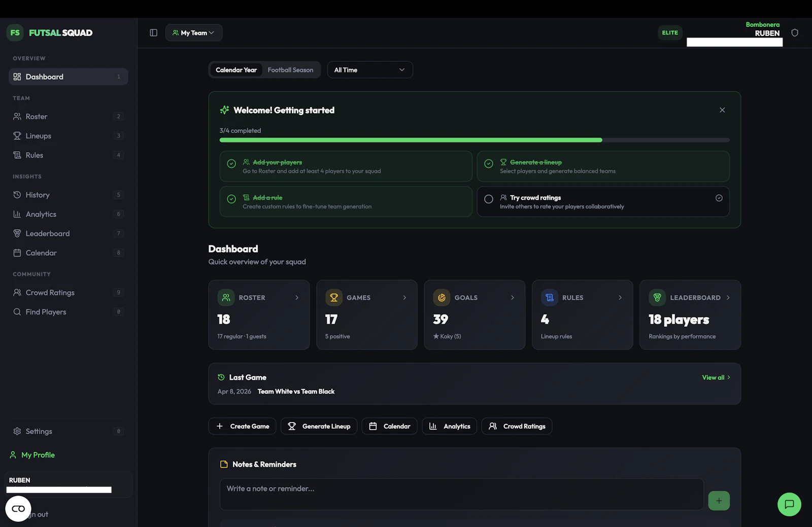Expand the Leaderboard card chevron
The image size is (812, 527).
tap(728, 298)
